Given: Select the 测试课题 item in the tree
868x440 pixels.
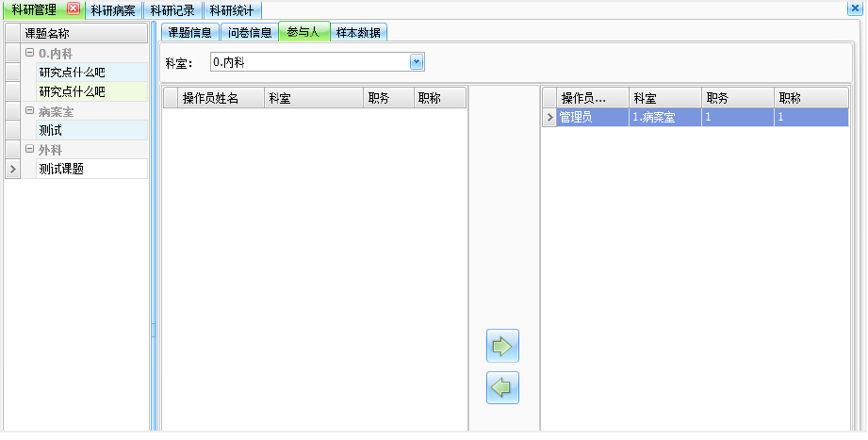Looking at the screenshot, I should pyautogui.click(x=62, y=169).
